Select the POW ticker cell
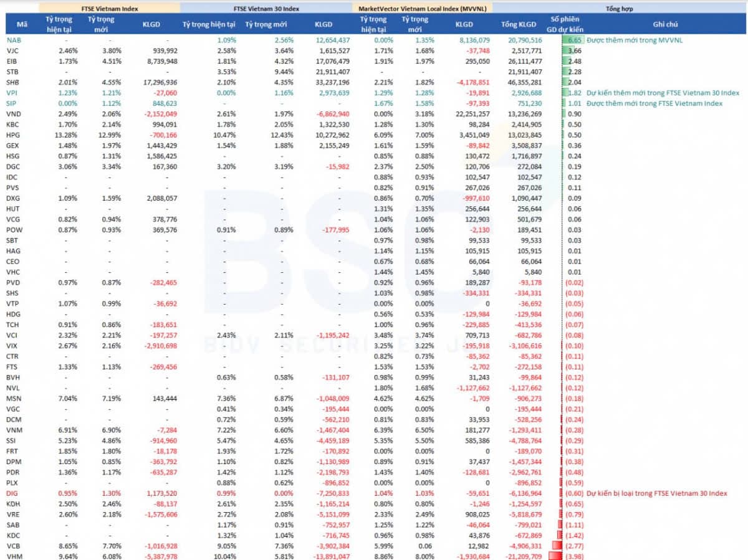Screen dimensions: 748x560 tap(14, 230)
